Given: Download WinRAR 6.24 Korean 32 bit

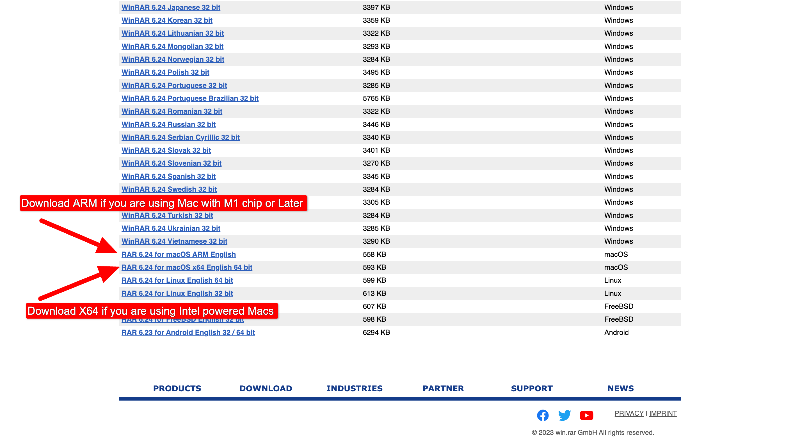Looking at the screenshot, I should pyautogui.click(x=167, y=20).
